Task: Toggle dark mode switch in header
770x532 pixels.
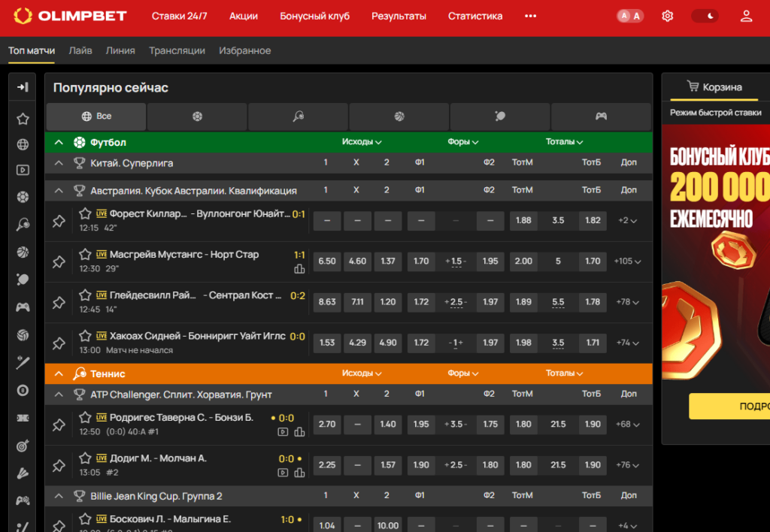Action: tap(705, 17)
